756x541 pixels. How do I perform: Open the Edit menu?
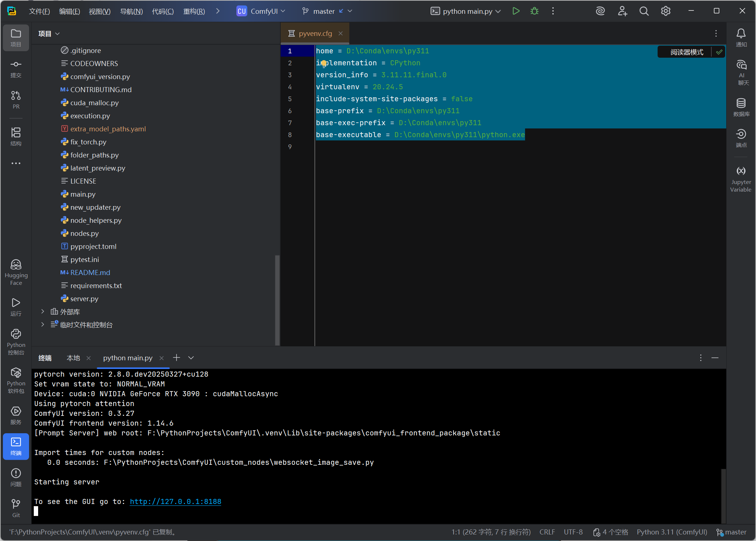point(69,11)
